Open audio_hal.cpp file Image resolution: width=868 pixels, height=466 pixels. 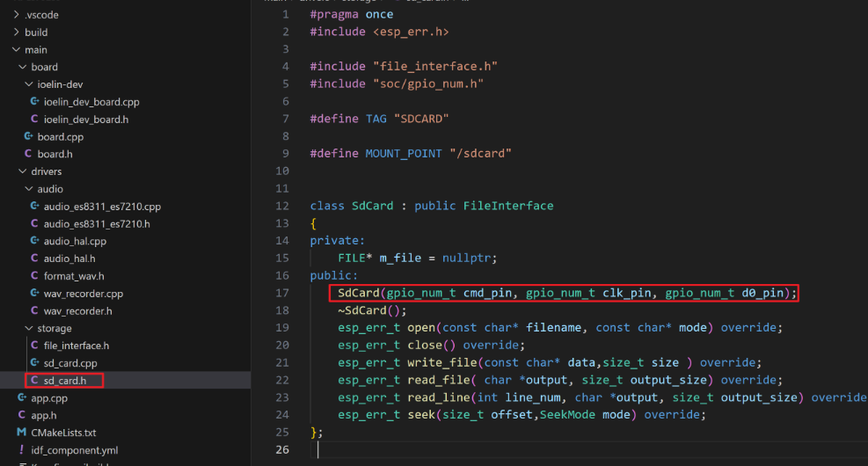(75, 241)
